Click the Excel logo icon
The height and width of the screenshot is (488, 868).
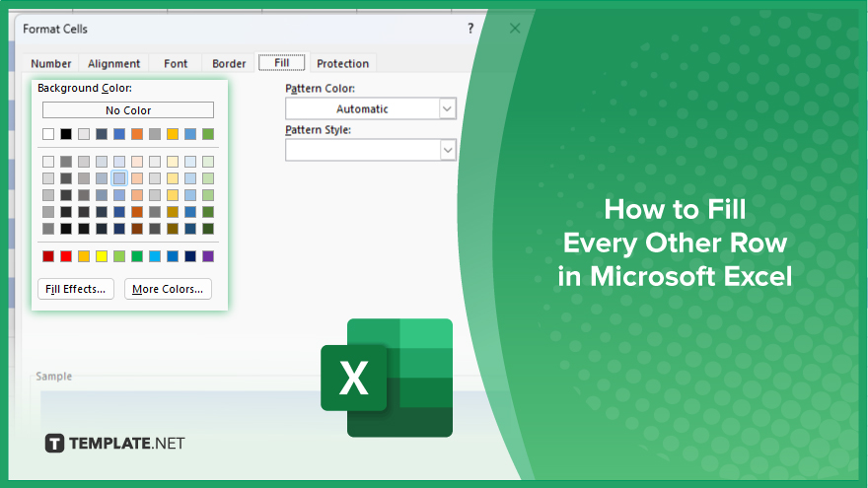coord(387,378)
